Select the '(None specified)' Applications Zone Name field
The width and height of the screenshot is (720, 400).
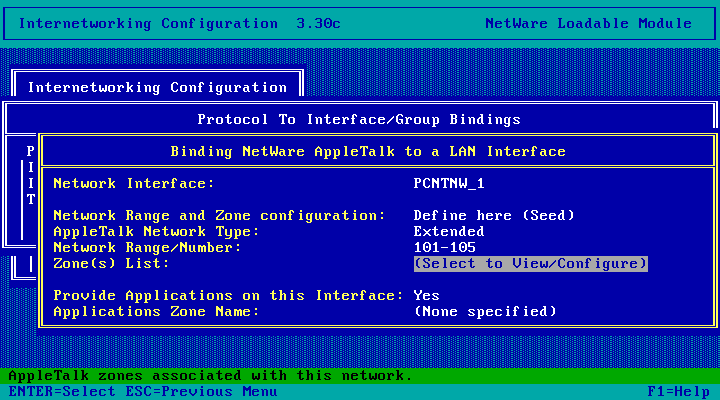tap(485, 311)
